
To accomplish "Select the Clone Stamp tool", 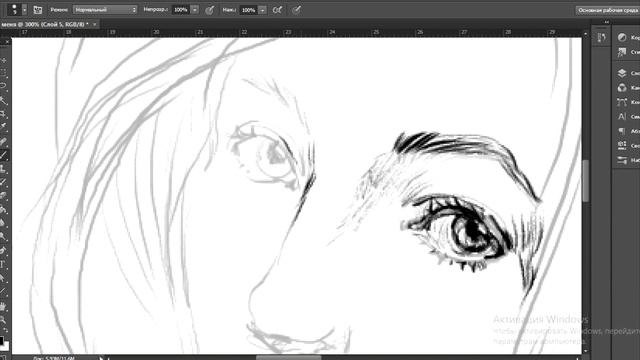I will (x=4, y=169).
